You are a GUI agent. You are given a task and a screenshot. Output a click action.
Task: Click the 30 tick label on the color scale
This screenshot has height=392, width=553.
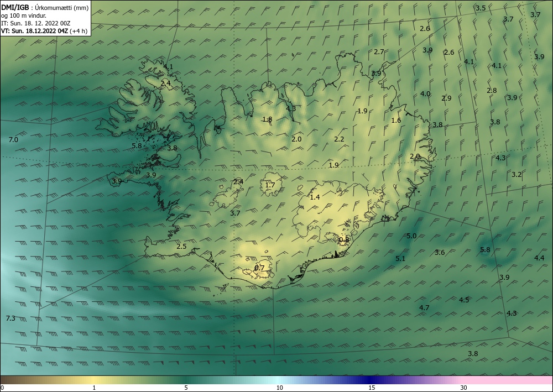point(464,388)
